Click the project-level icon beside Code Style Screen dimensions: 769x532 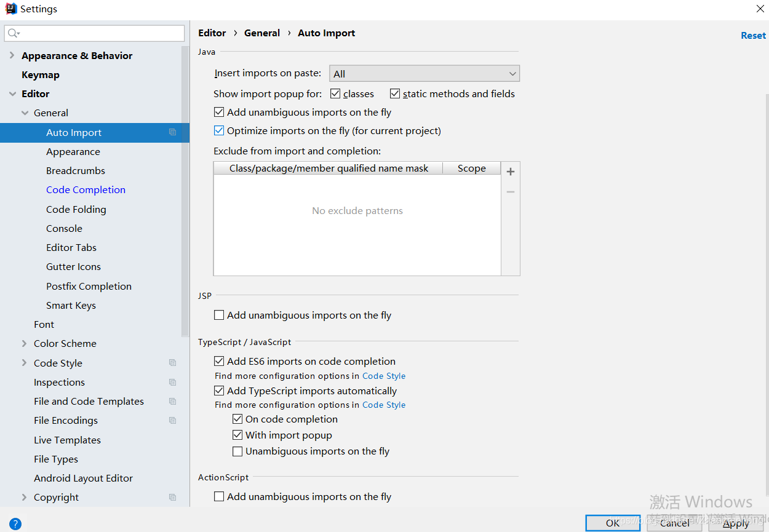pos(173,363)
